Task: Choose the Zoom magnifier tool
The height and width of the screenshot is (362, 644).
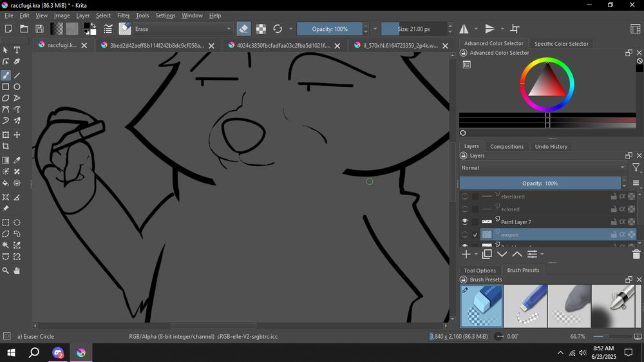Action: [x=6, y=271]
